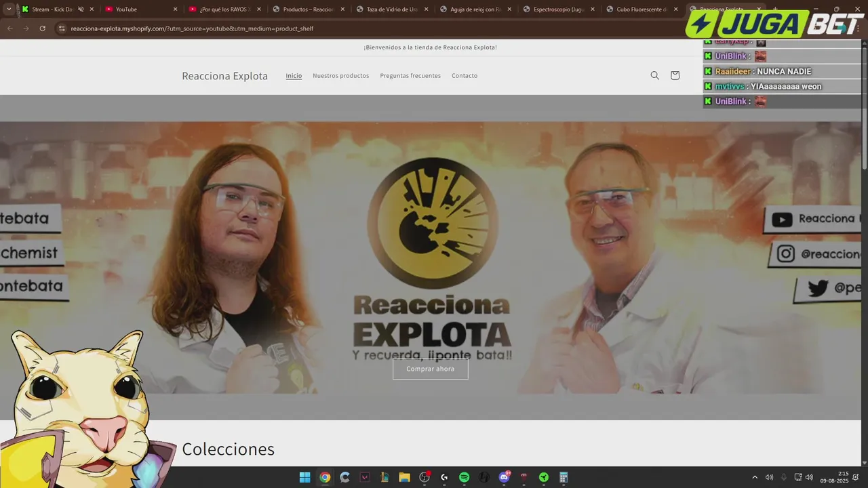868x488 pixels.
Task: Click the Comprar ahora button
Action: (x=431, y=369)
